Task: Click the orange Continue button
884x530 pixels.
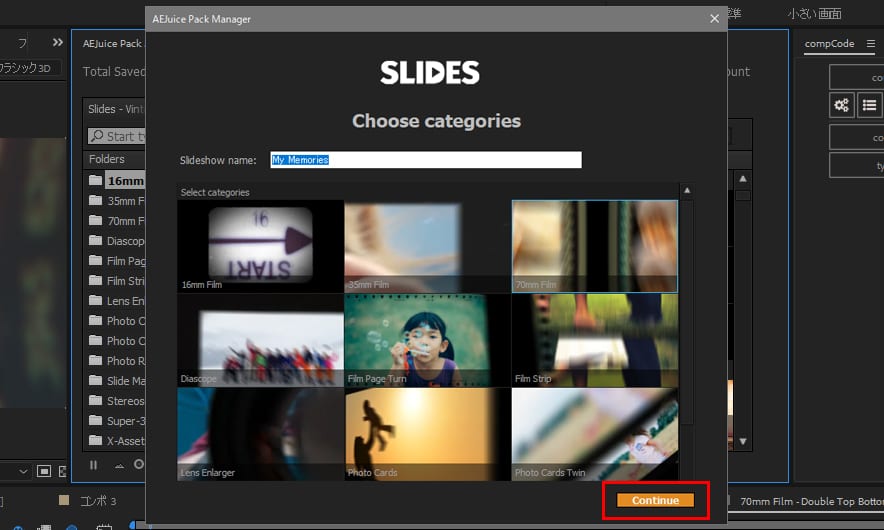Action: 655,500
